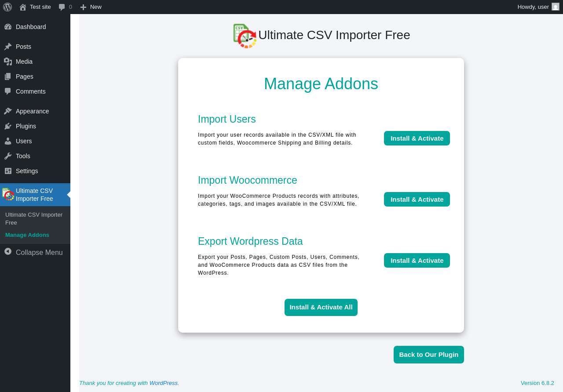Image resolution: width=563 pixels, height=392 pixels.
Task: Click the Ultimate CSV Importer header logo
Action: (x=245, y=36)
